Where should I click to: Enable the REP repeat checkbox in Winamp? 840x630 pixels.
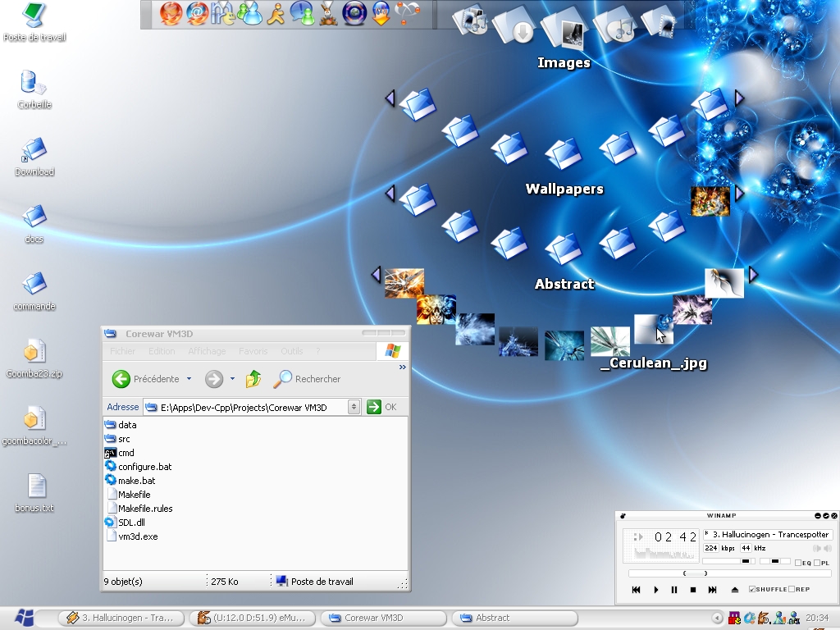click(791, 589)
